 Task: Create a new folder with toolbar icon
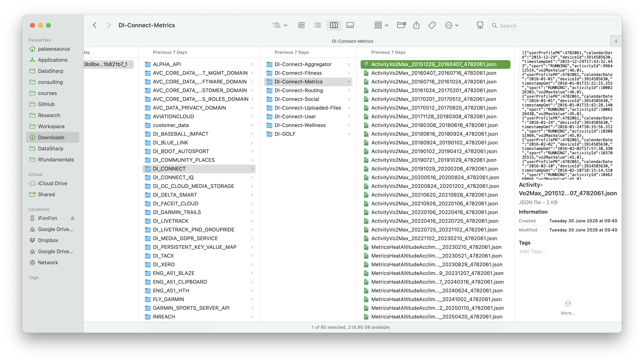coord(401,25)
